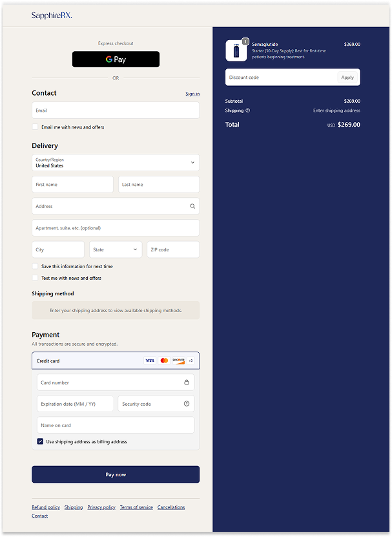Focus the Card number field
The width and height of the screenshot is (392, 537).
point(116,382)
